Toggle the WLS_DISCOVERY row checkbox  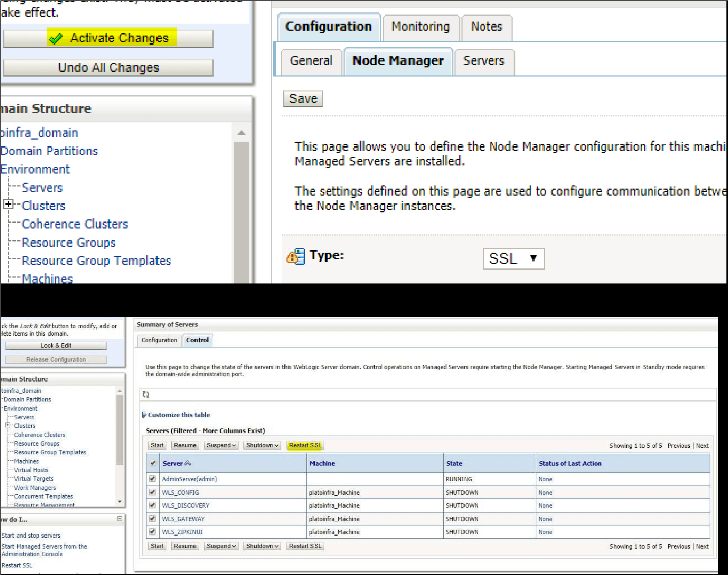[x=152, y=505]
